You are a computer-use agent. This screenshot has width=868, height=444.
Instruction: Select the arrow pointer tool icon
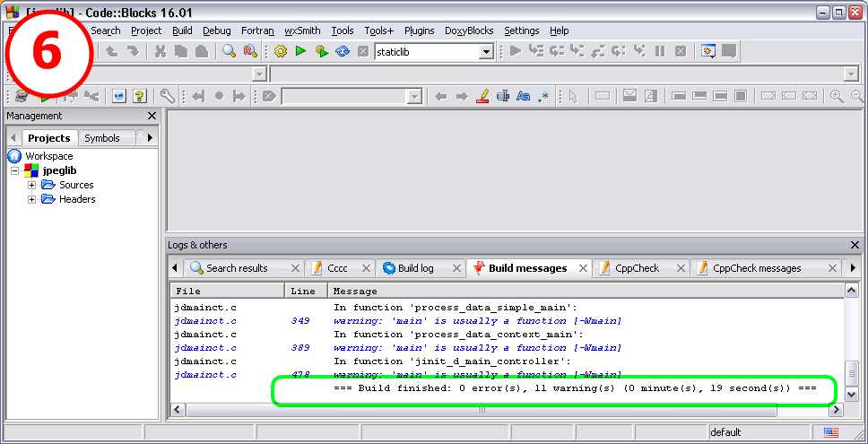pyautogui.click(x=573, y=96)
